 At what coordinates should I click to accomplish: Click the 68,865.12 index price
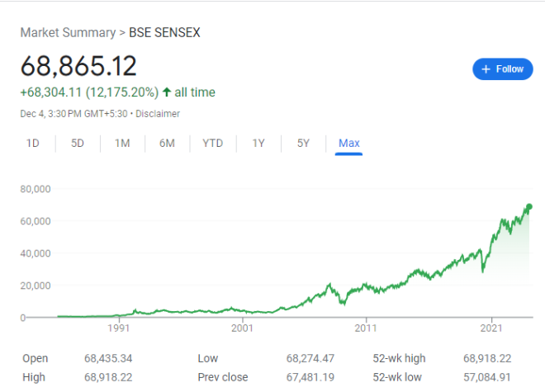click(78, 67)
